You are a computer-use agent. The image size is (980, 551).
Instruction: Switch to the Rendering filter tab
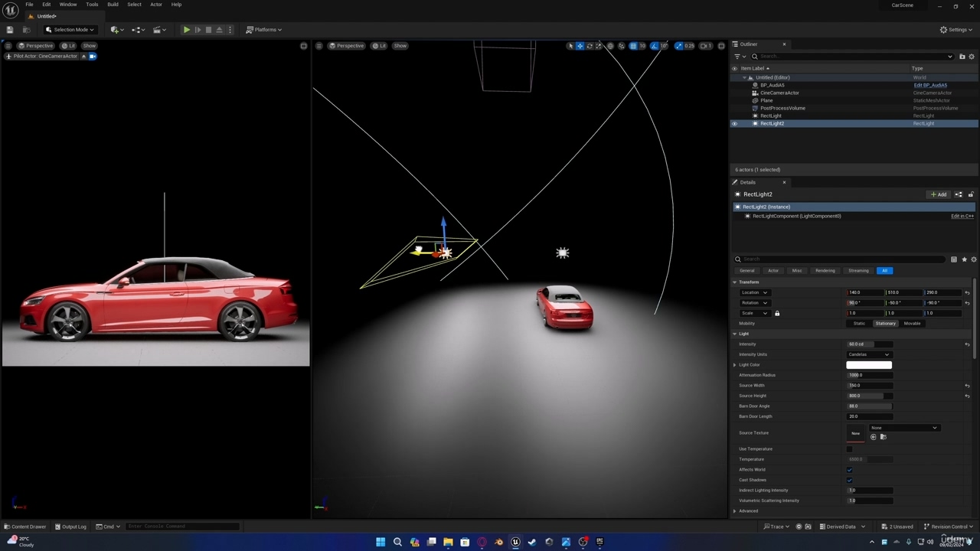pos(825,271)
